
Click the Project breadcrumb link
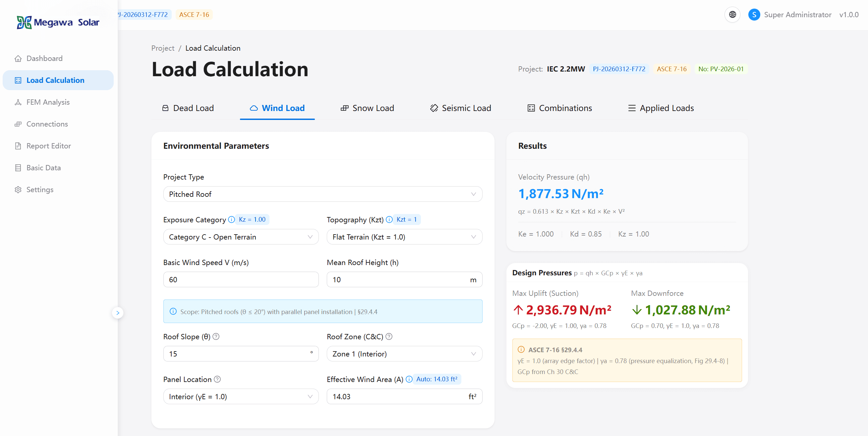[163, 48]
